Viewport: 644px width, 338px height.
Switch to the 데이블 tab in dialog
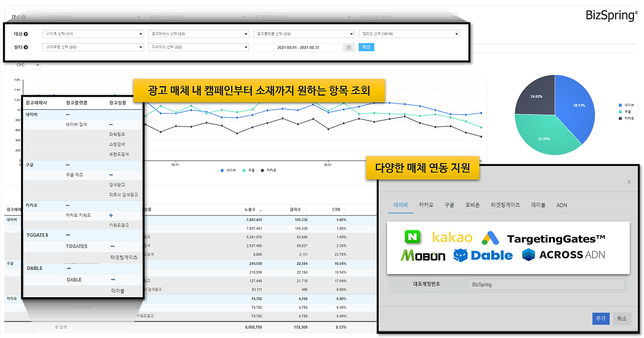tap(538, 206)
